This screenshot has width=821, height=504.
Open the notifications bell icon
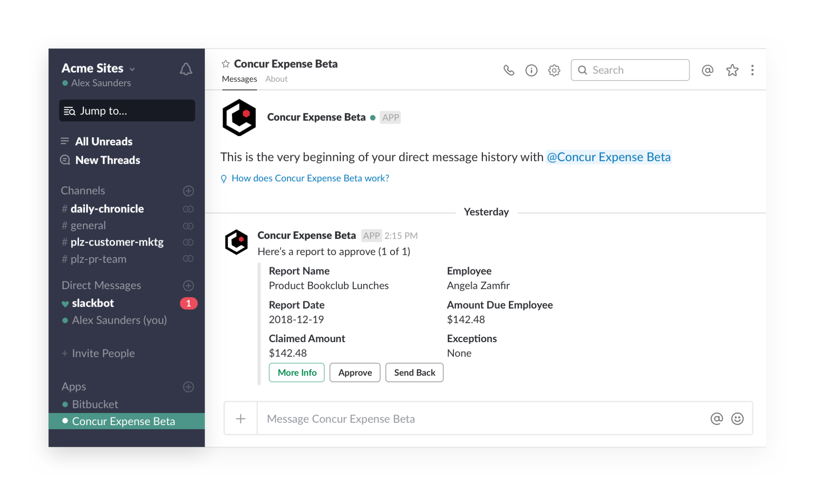186,69
